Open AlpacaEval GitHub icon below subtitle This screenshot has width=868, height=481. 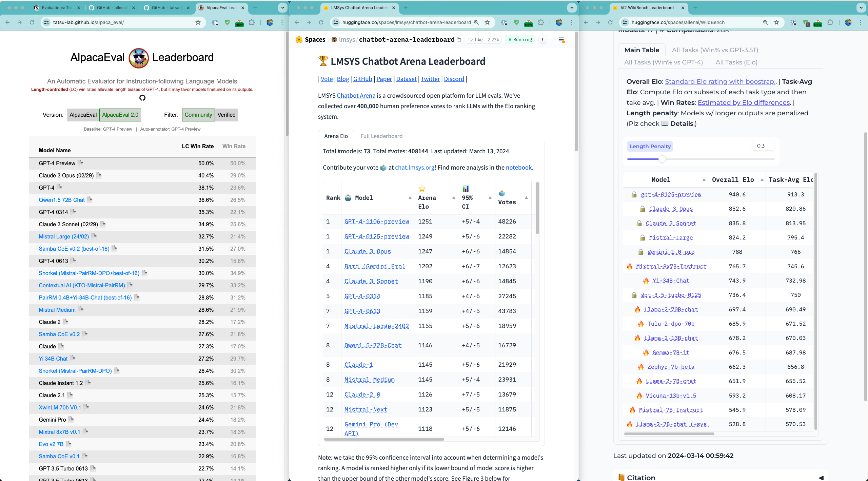(x=142, y=98)
